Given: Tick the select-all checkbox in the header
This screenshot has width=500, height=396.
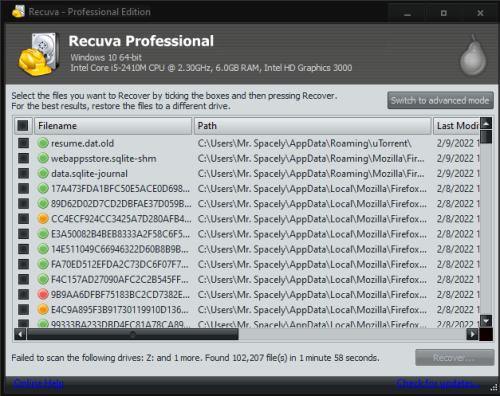Looking at the screenshot, I should (23, 126).
